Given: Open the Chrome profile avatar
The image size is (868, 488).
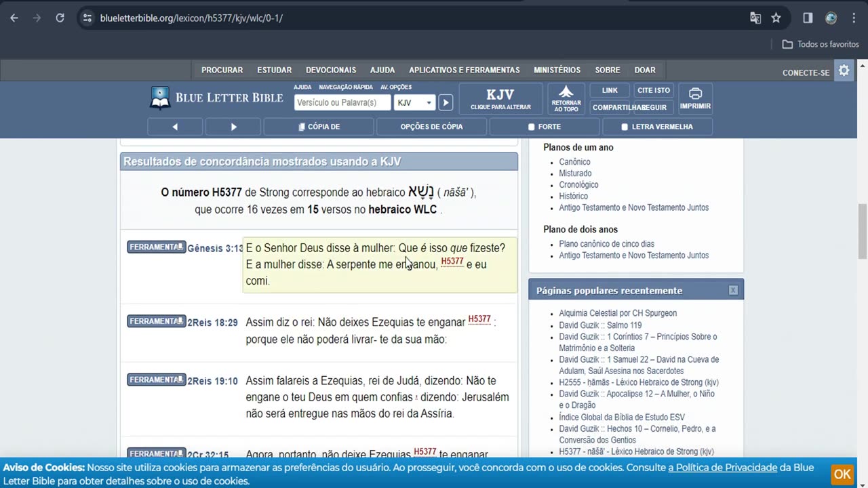Looking at the screenshot, I should pyautogui.click(x=831, y=18).
